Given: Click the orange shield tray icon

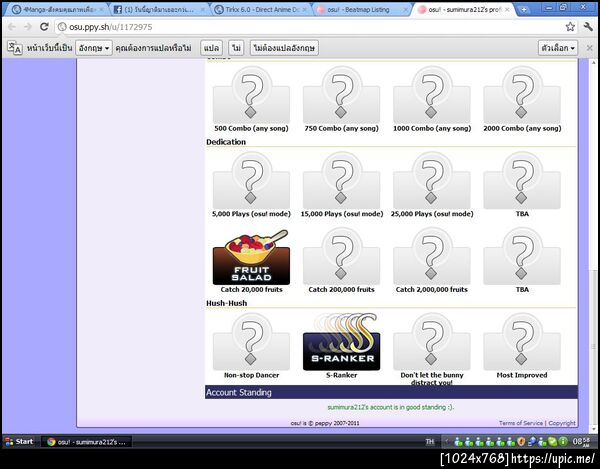Looking at the screenshot, I should pyautogui.click(x=521, y=442).
